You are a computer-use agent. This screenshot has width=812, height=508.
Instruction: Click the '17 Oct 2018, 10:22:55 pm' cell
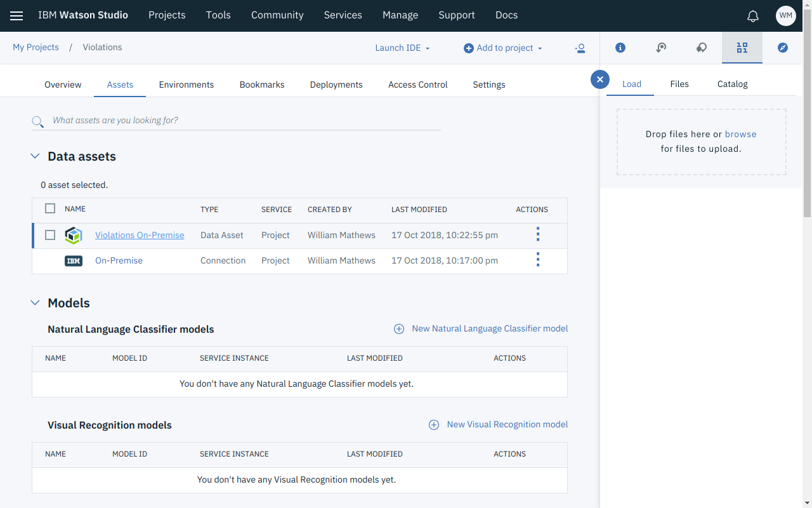coord(445,235)
